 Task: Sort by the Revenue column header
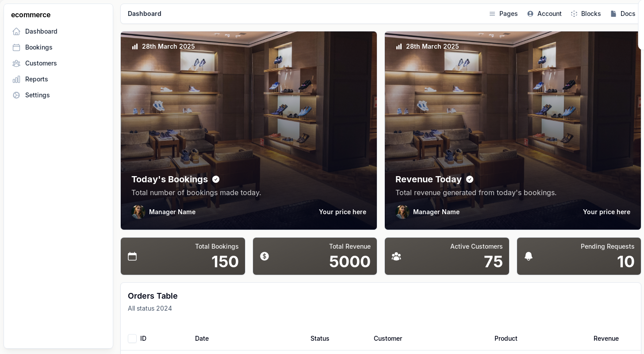pyautogui.click(x=606, y=339)
